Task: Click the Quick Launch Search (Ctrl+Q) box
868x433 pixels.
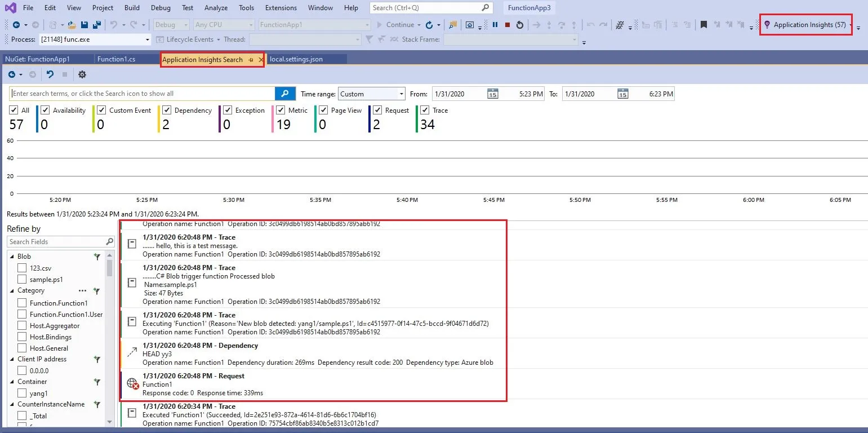Action: (x=431, y=8)
